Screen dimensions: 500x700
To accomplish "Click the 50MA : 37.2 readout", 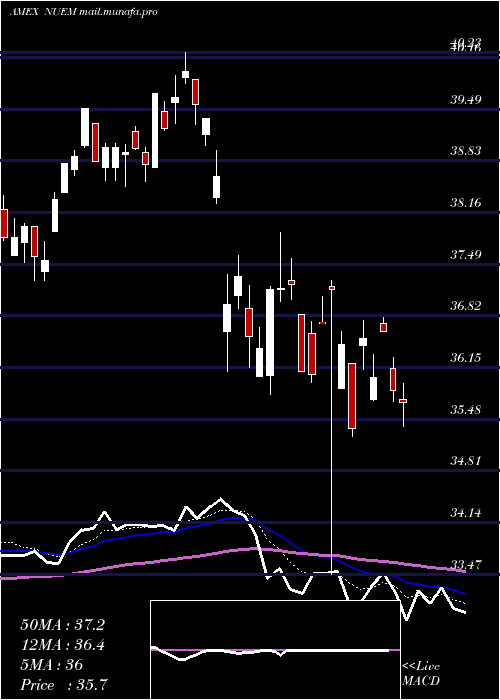I will tap(62, 625).
